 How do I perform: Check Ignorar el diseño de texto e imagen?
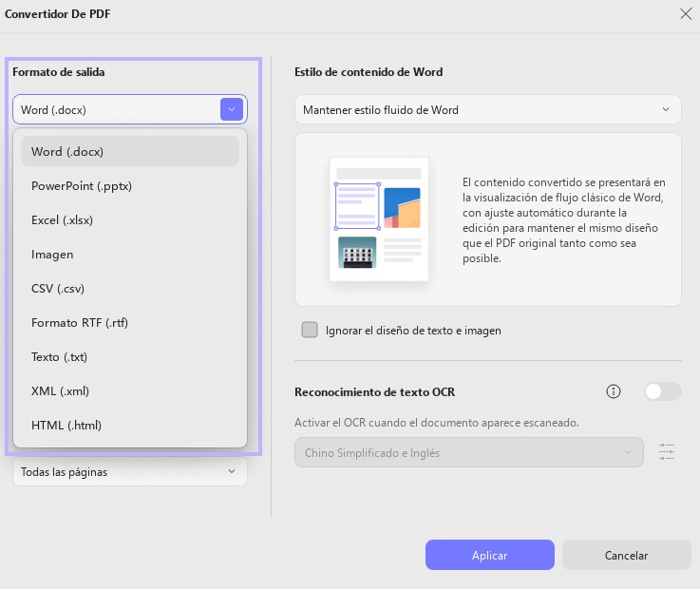[x=310, y=330]
